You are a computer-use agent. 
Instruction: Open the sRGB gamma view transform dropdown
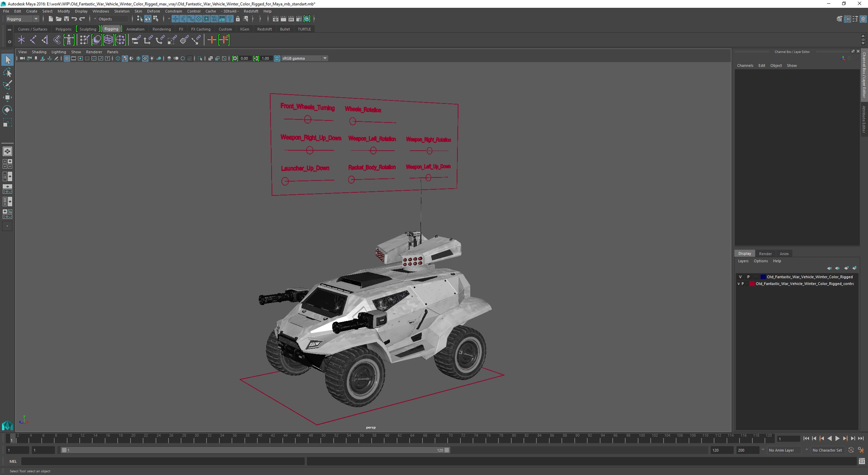[304, 58]
